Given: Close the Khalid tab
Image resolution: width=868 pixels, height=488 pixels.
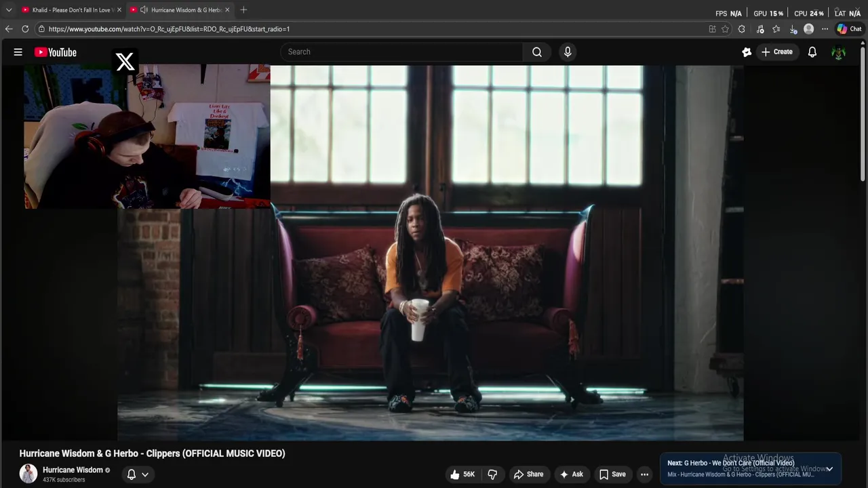Looking at the screenshot, I should (119, 9).
